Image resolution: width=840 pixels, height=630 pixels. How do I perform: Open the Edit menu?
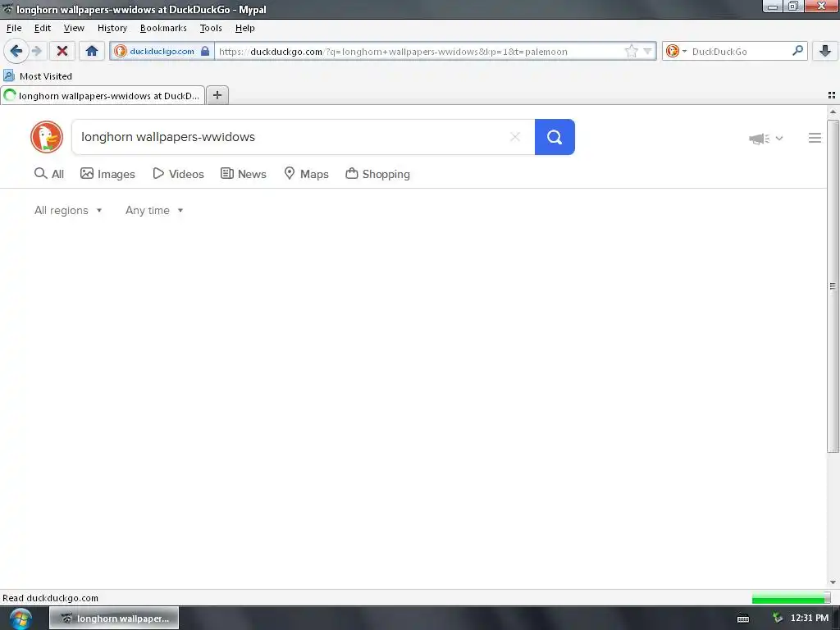click(x=43, y=28)
